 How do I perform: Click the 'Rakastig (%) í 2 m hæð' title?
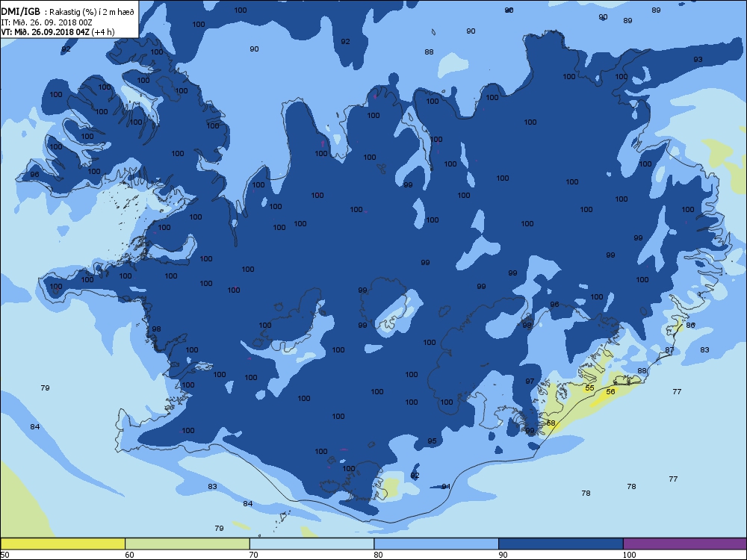[92, 12]
